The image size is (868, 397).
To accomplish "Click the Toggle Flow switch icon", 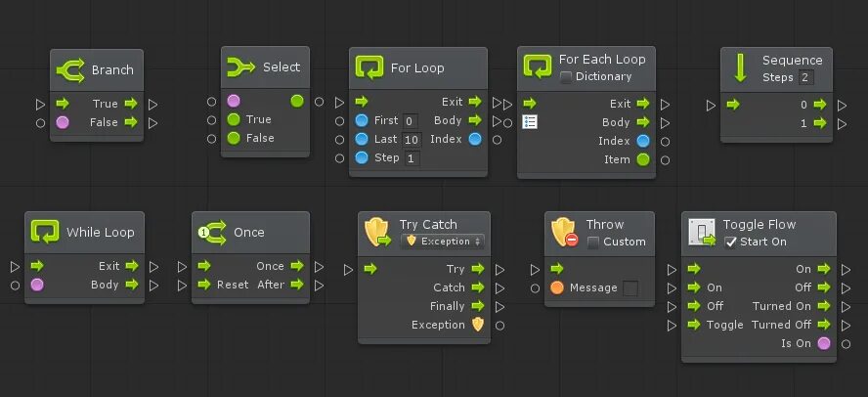I will click(x=702, y=232).
